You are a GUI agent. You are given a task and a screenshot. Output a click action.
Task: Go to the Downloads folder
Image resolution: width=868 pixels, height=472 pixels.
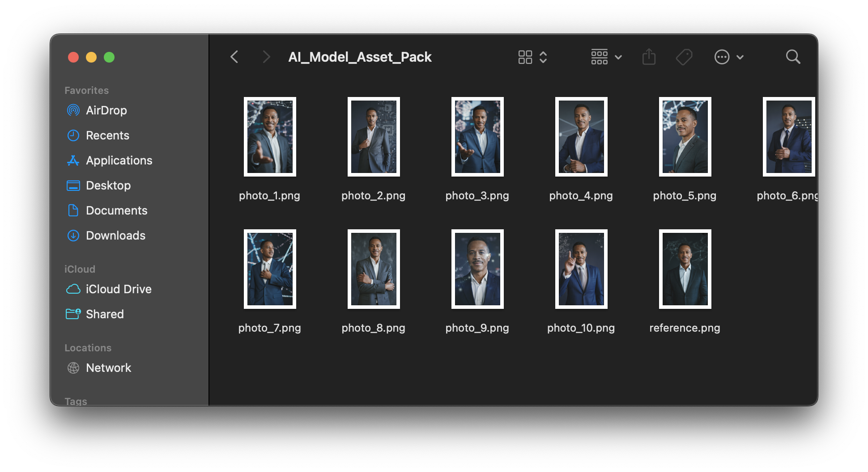pos(115,236)
